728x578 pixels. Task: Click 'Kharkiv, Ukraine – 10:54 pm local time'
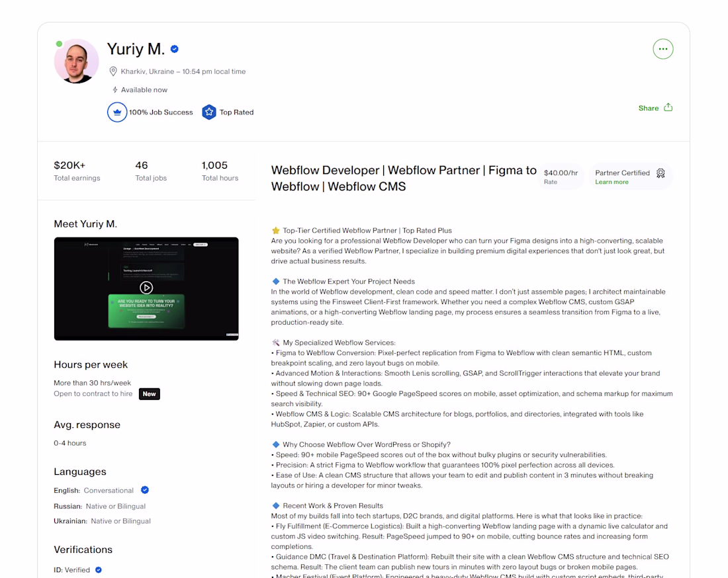tap(183, 71)
